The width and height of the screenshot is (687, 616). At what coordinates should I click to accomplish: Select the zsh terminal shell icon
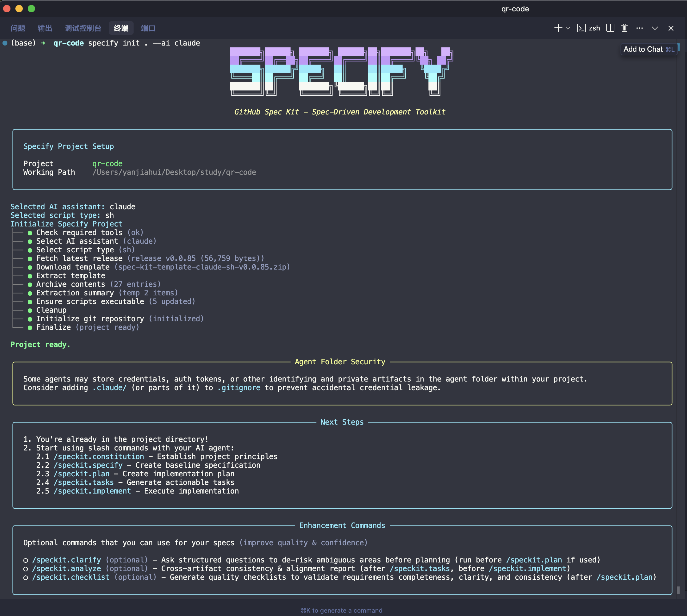pyautogui.click(x=581, y=28)
